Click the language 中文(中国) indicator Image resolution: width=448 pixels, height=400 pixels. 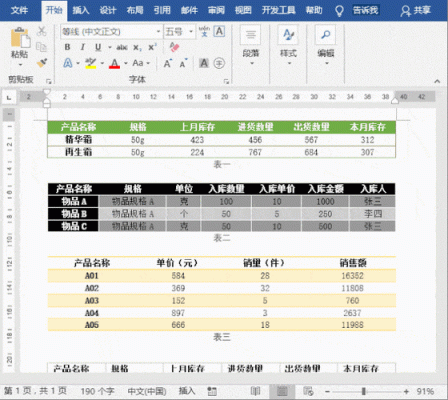147,391
